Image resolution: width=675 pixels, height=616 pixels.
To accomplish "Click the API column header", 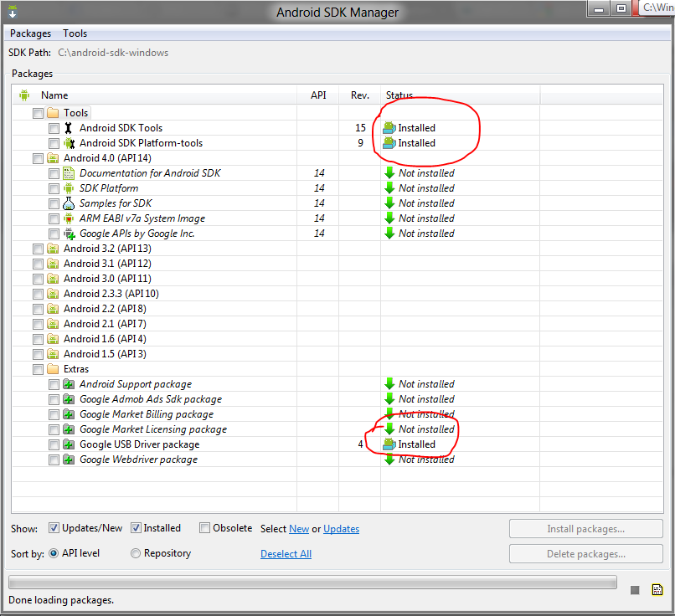I will (318, 95).
